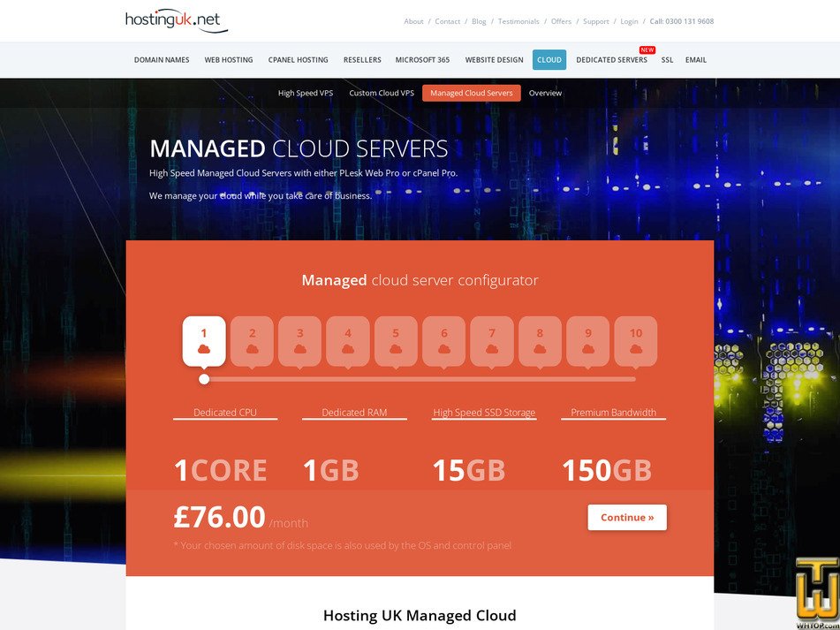Select cloud level 8 tile
This screenshot has width=840, height=630.
tap(540, 341)
